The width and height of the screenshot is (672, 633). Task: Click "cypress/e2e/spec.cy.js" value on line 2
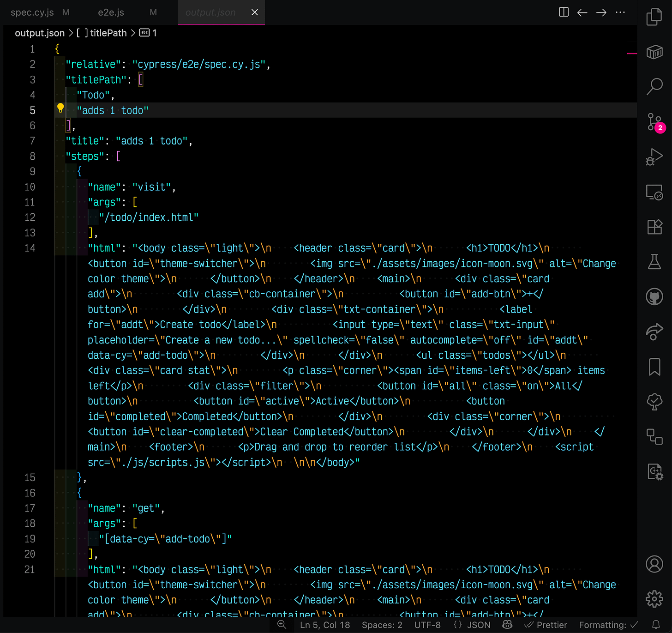tap(199, 65)
